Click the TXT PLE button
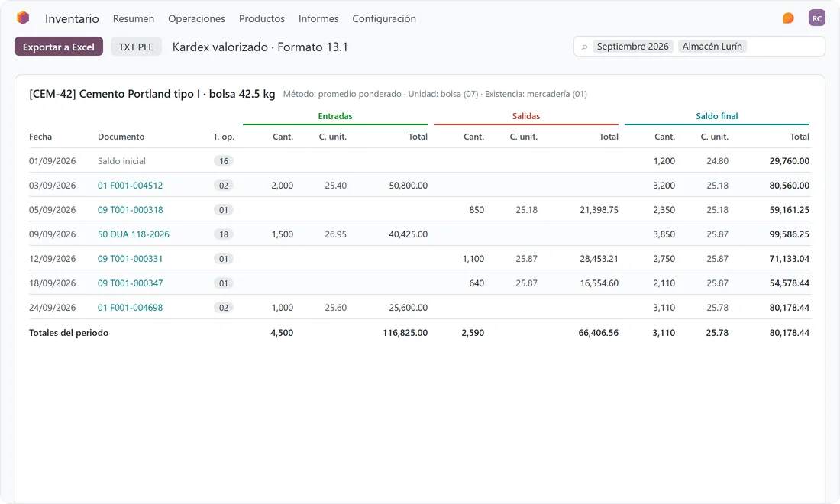This screenshot has width=840, height=504. (136, 47)
